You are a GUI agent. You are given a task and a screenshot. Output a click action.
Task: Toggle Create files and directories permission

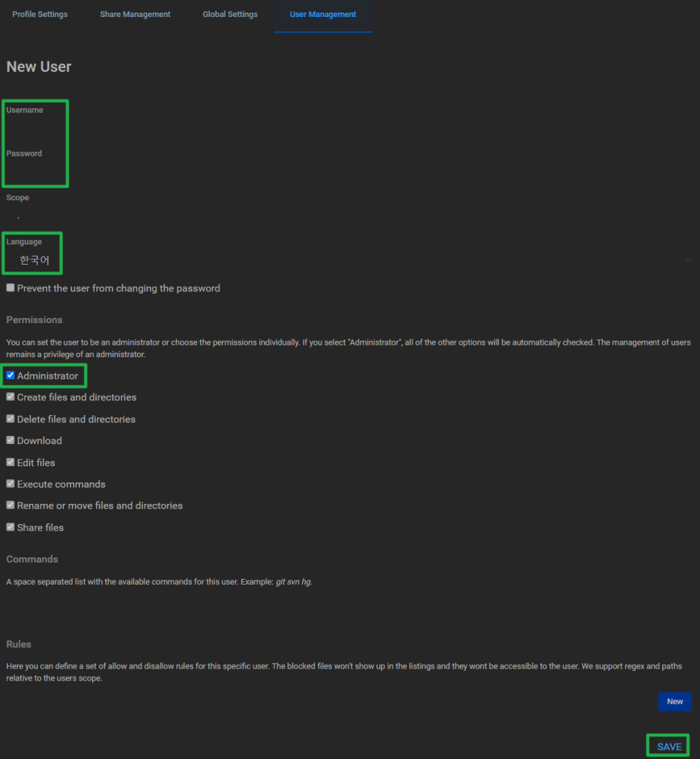[10, 397]
